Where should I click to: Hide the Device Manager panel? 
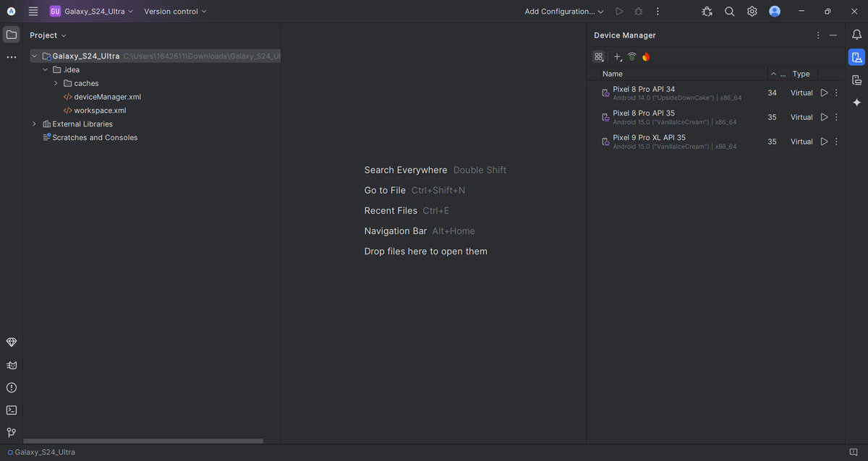[833, 35]
